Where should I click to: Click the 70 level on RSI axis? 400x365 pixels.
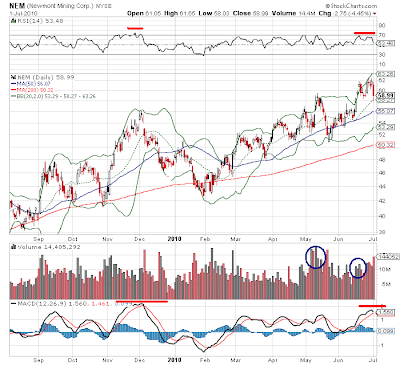pos(382,35)
